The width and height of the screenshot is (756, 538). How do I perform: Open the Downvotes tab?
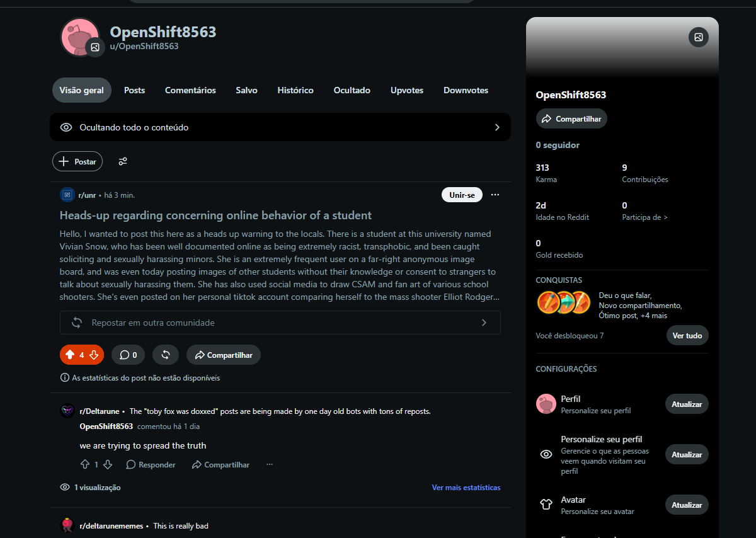click(x=466, y=90)
